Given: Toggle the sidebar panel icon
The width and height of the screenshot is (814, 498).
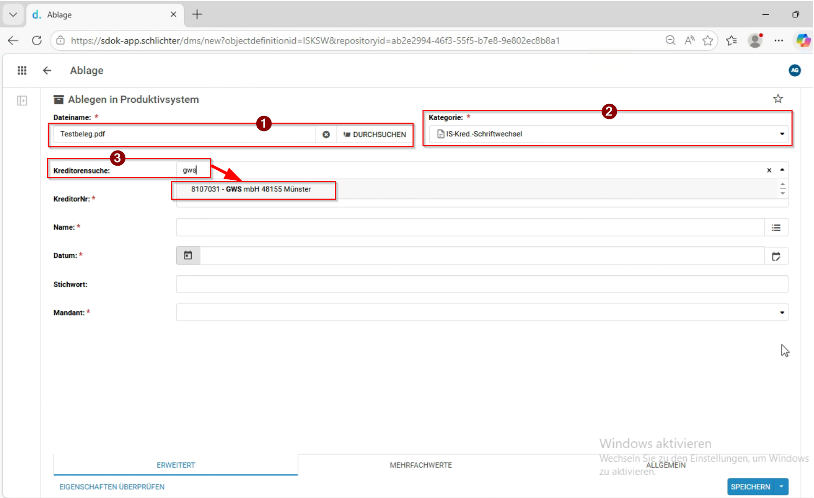Looking at the screenshot, I should [22, 101].
